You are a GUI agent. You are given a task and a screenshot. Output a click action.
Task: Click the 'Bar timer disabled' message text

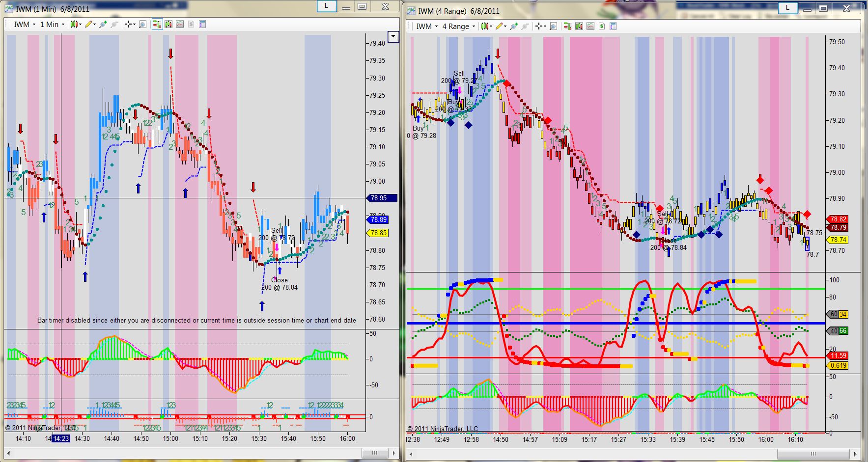pos(196,321)
